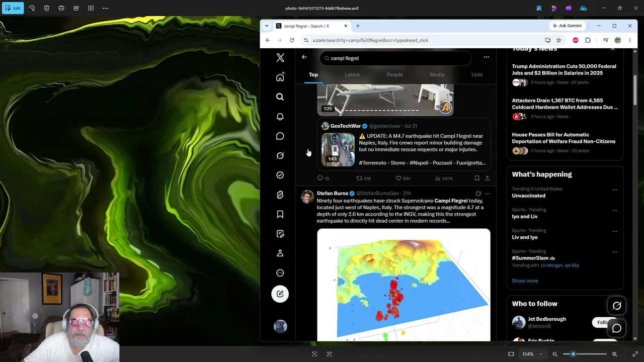644x362 pixels.
Task: Open the Chrome Extensions puzzle menu
Action: 588,40
